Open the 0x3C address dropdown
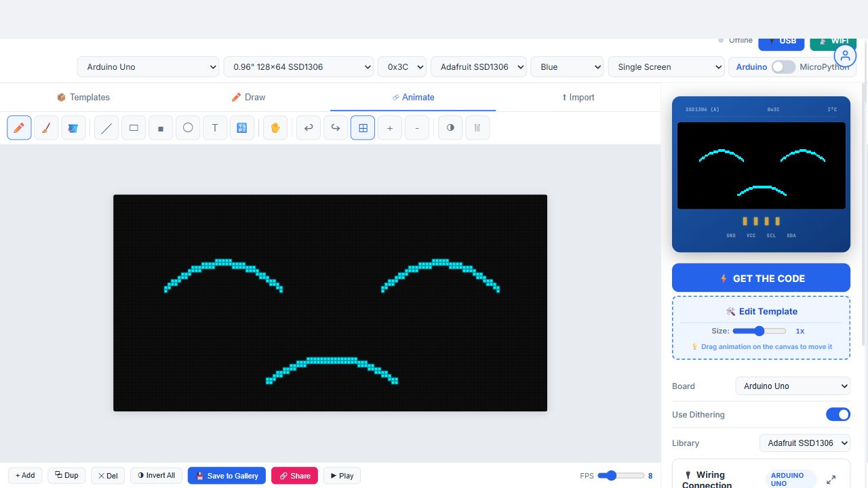The width and height of the screenshot is (868, 488). (x=402, y=67)
